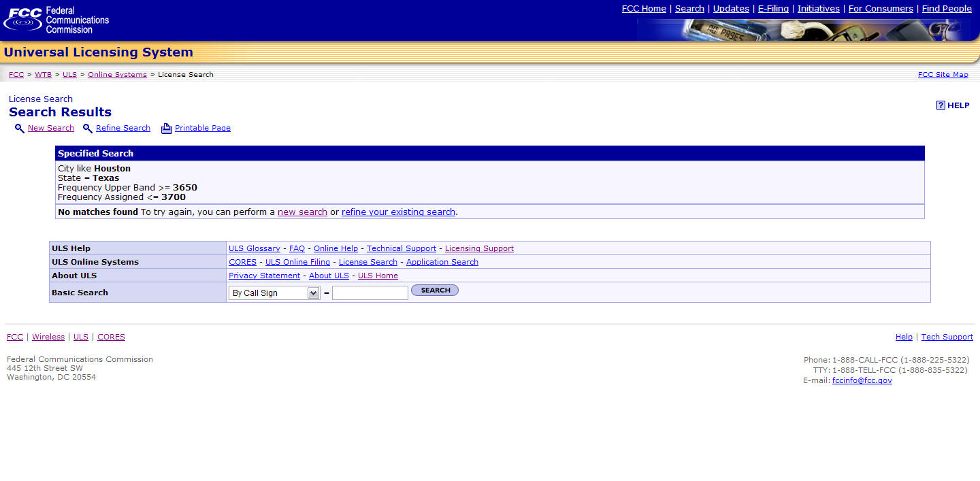Open the ULS Online Filing link
The width and height of the screenshot is (980, 481).
(x=297, y=262)
